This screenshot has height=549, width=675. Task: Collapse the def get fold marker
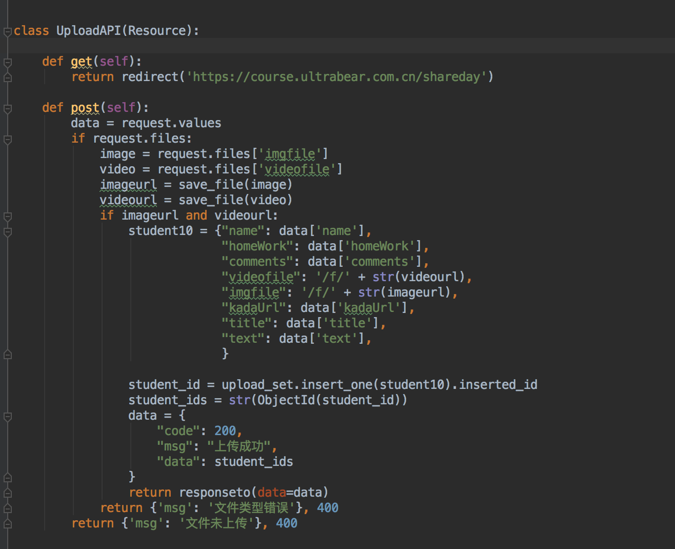(x=7, y=62)
